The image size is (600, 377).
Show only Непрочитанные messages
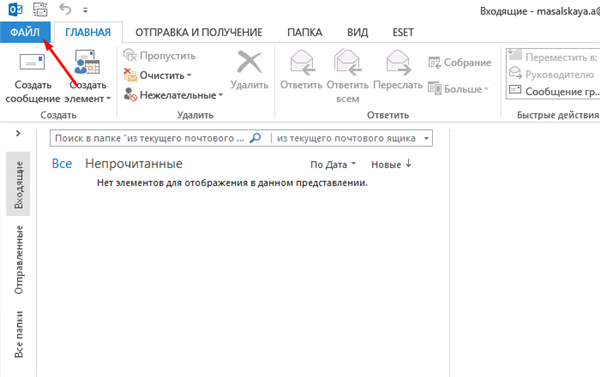point(134,164)
